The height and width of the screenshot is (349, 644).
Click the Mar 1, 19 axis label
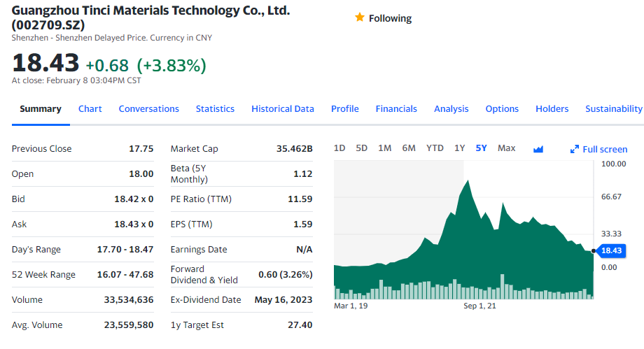click(x=351, y=306)
